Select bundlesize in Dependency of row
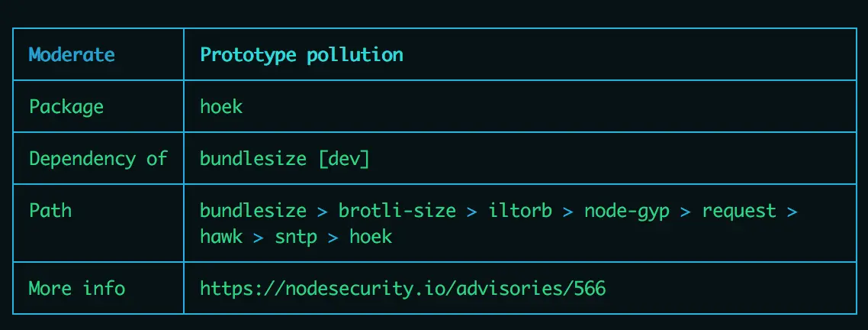 (x=253, y=159)
